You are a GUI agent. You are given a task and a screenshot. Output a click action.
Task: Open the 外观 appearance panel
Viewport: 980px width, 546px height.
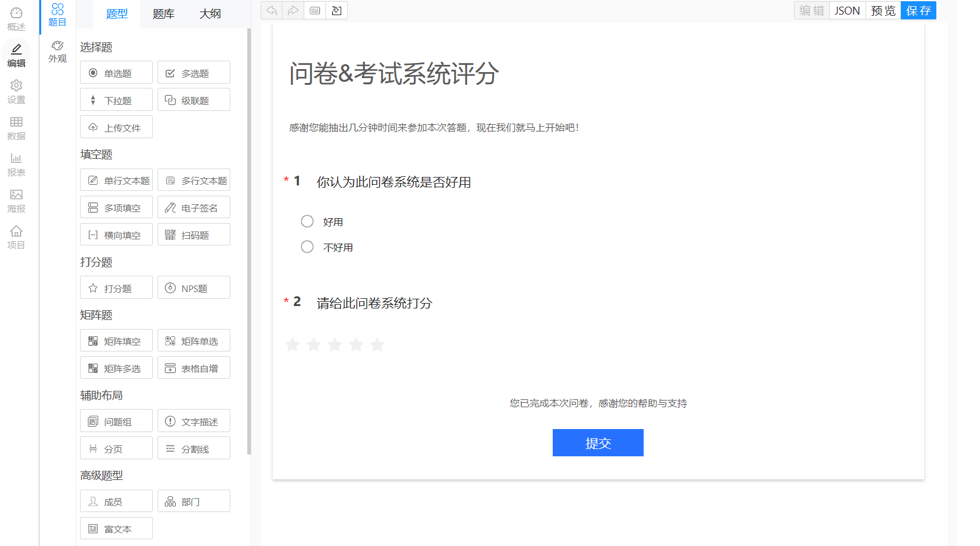point(58,52)
